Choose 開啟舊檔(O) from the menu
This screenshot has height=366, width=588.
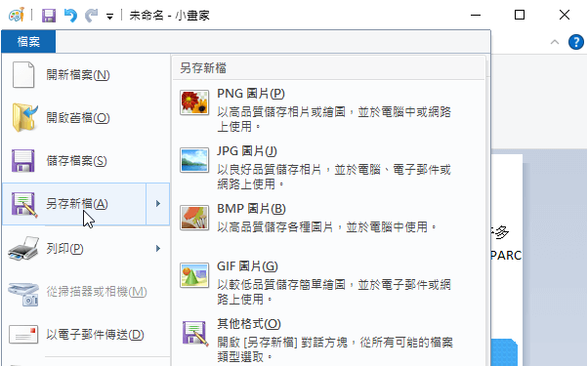click(x=86, y=118)
